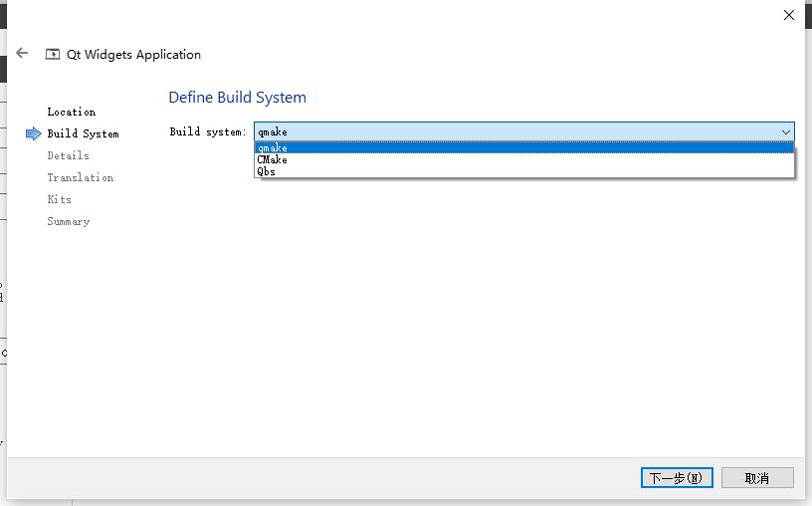Close the wizard dialog with X

click(x=789, y=15)
